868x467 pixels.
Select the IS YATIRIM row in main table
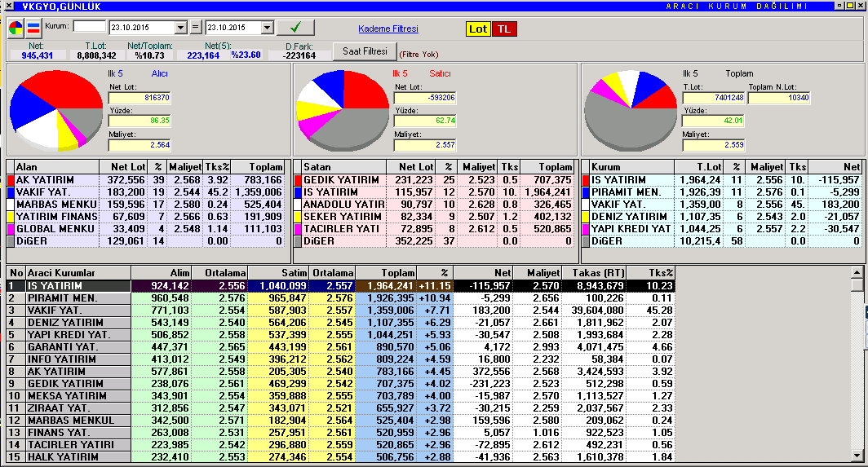(340, 286)
